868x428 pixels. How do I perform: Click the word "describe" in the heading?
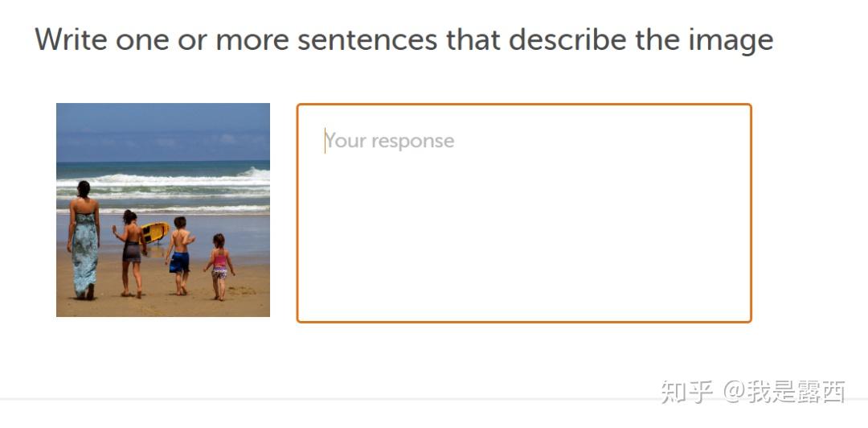(x=567, y=40)
